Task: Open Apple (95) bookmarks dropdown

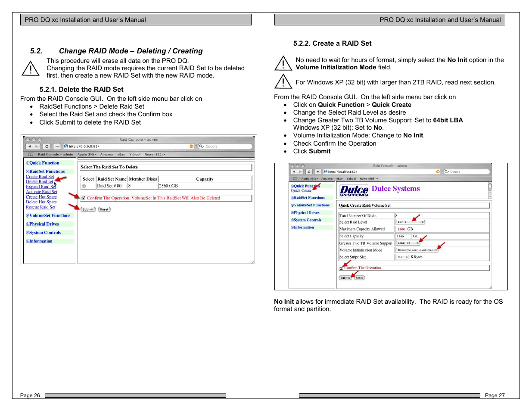Action: click(309, 179)
